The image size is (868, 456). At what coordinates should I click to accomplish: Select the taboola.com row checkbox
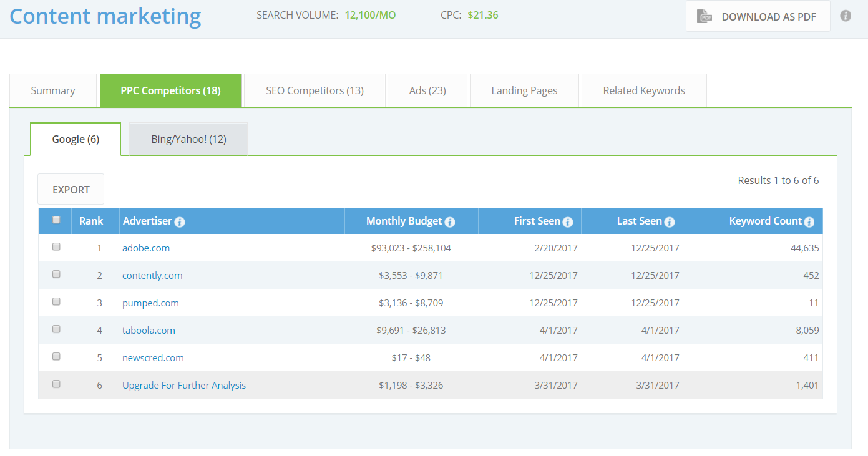click(56, 329)
